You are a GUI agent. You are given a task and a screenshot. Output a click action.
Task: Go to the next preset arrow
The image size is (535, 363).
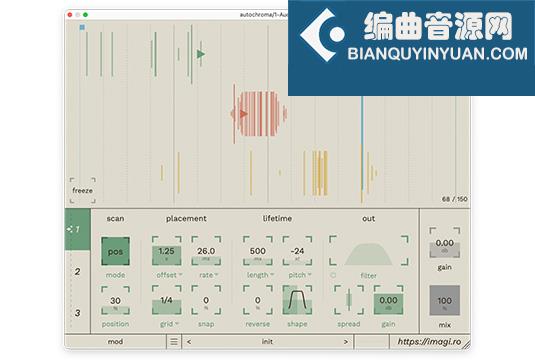[346, 342]
